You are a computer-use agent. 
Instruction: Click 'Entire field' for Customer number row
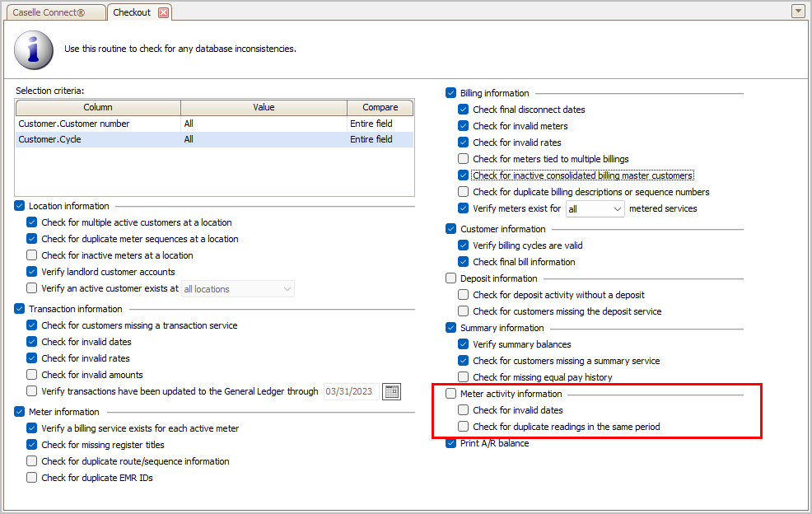point(371,124)
